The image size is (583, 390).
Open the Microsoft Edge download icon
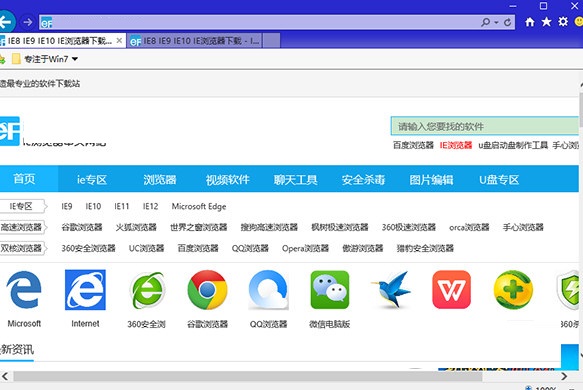pyautogui.click(x=24, y=289)
